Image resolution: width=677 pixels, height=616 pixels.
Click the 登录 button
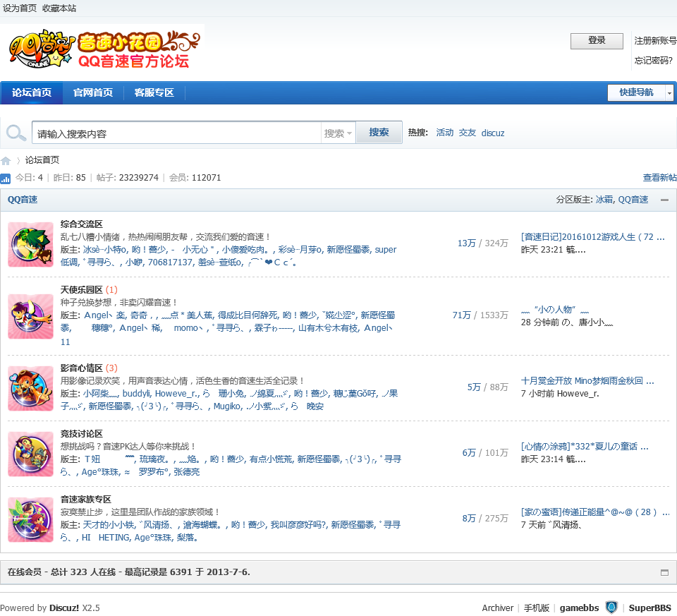[597, 41]
